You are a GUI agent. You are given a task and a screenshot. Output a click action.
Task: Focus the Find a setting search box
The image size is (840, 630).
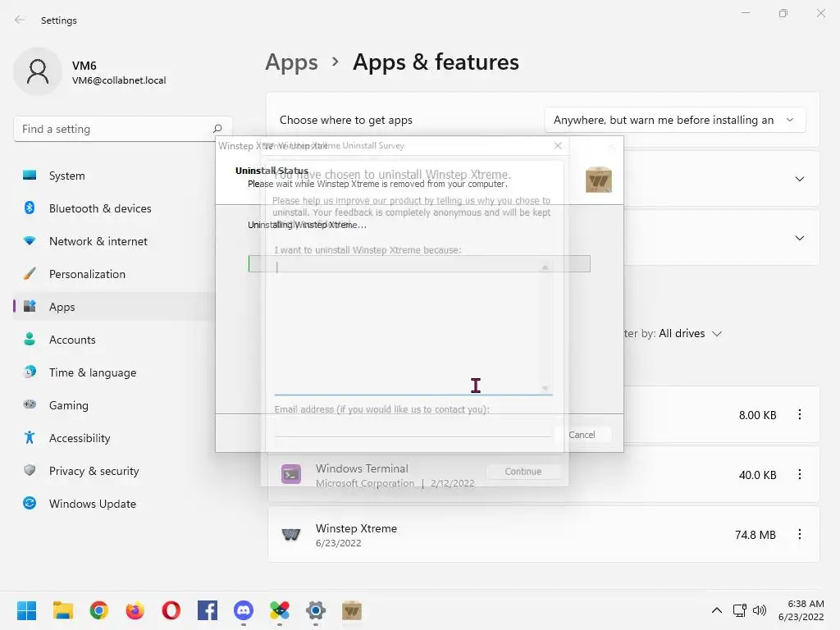pos(123,129)
